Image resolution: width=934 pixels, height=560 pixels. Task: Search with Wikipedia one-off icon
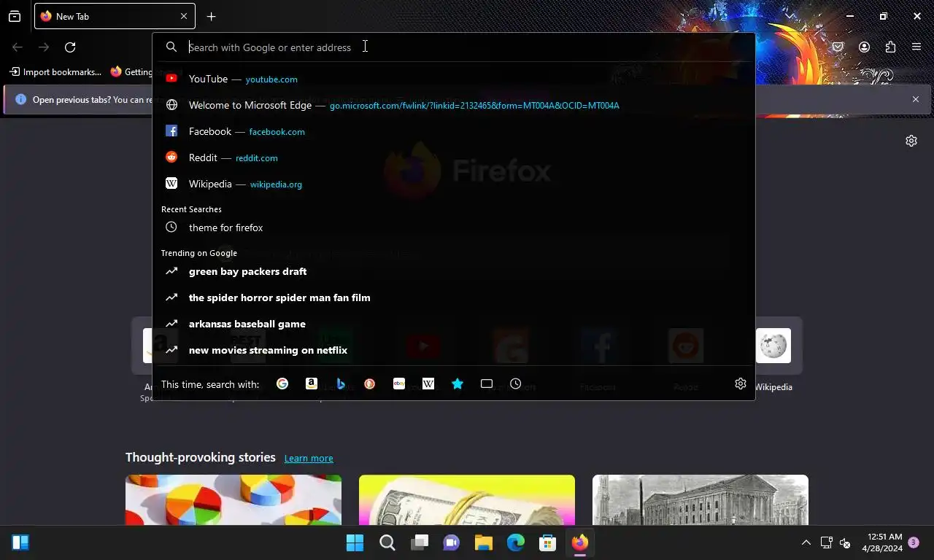point(428,384)
